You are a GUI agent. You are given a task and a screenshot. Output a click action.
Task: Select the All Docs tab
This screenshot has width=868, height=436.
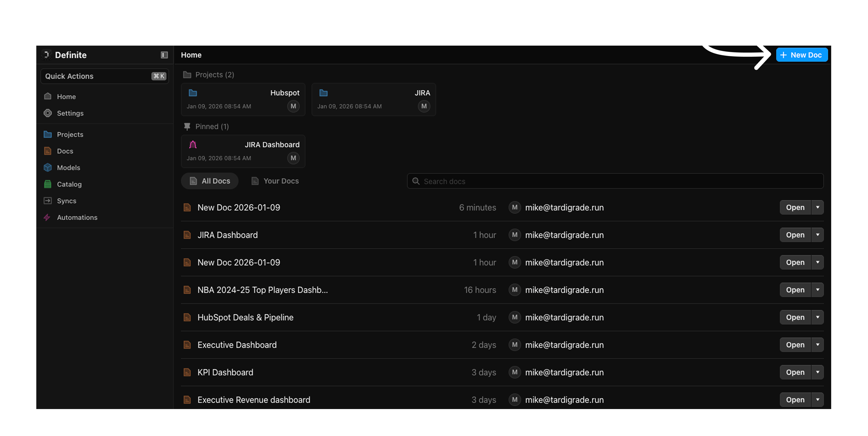[x=209, y=181]
